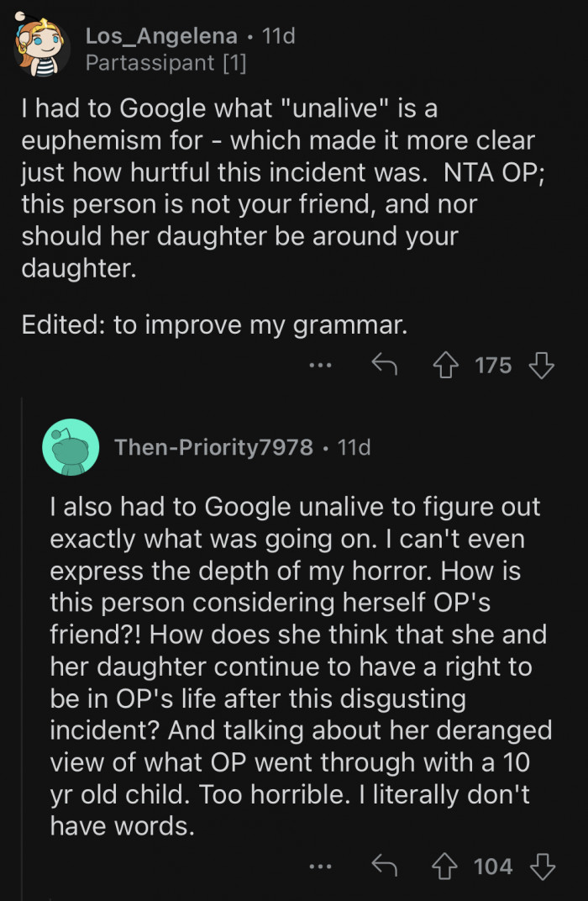Tap the Los_Angelena username

point(161,36)
